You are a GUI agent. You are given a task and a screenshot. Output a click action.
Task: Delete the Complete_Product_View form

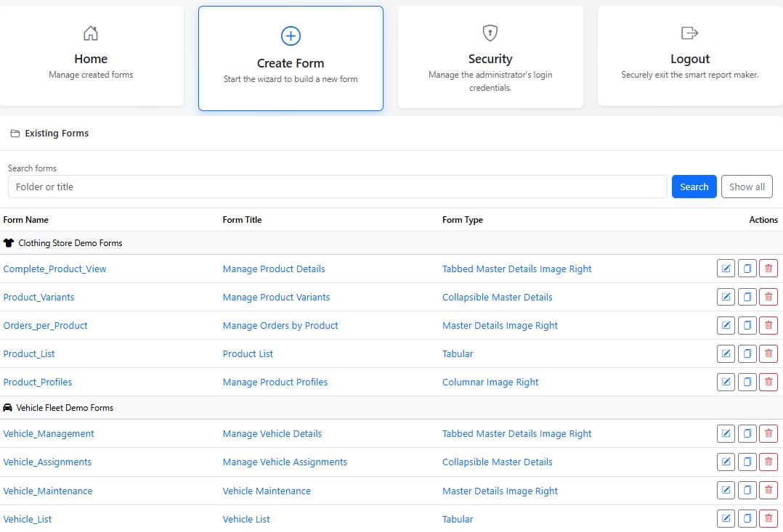coord(768,269)
